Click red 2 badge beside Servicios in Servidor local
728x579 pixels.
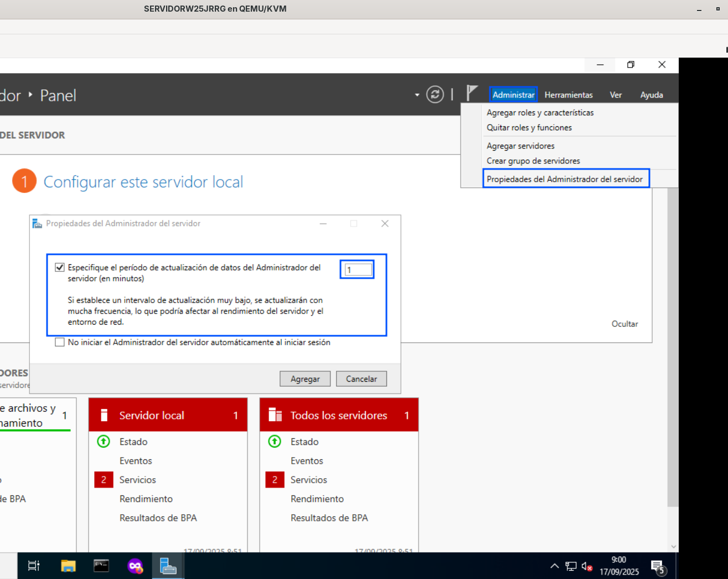pyautogui.click(x=104, y=480)
